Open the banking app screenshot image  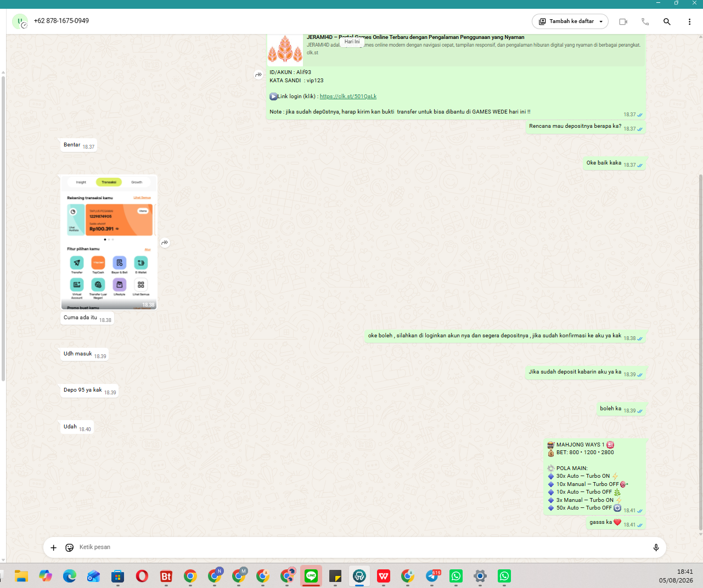pyautogui.click(x=109, y=242)
